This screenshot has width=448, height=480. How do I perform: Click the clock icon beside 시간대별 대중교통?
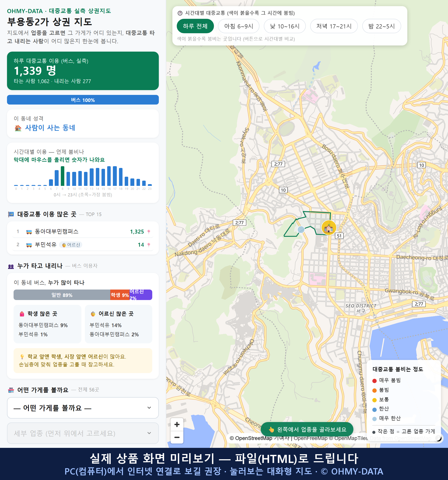tap(180, 13)
